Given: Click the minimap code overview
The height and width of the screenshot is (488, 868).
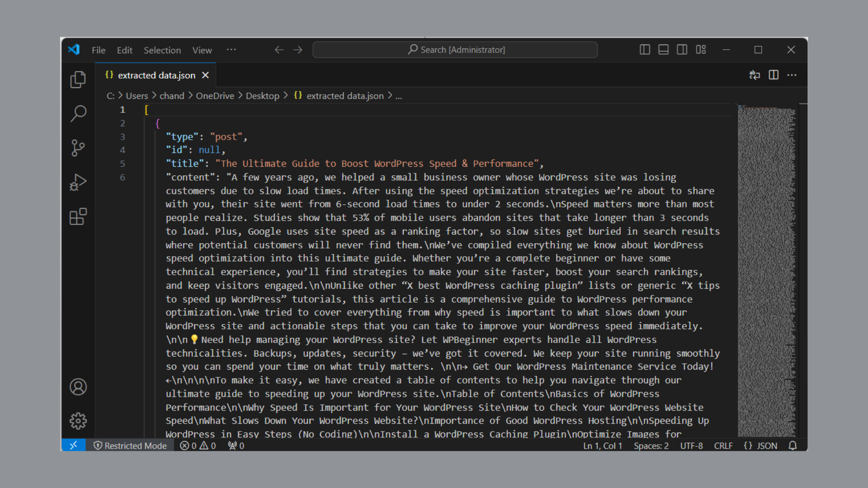Looking at the screenshot, I should pyautogui.click(x=766, y=271).
